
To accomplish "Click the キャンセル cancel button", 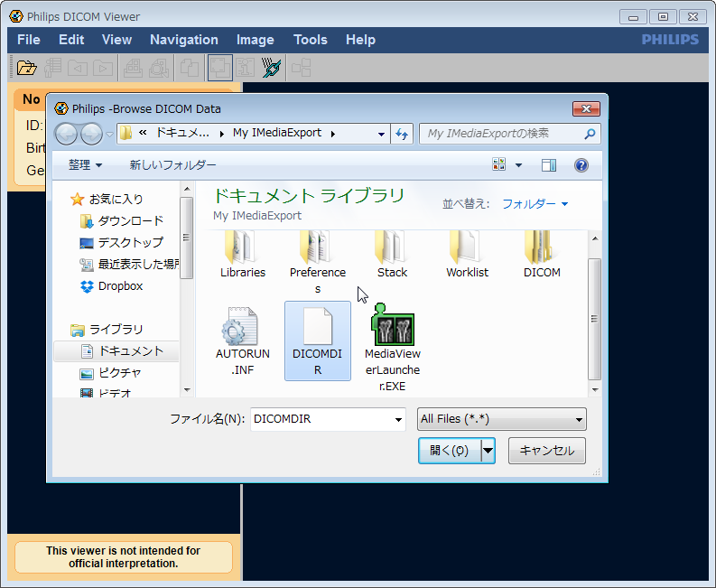I will click(547, 451).
